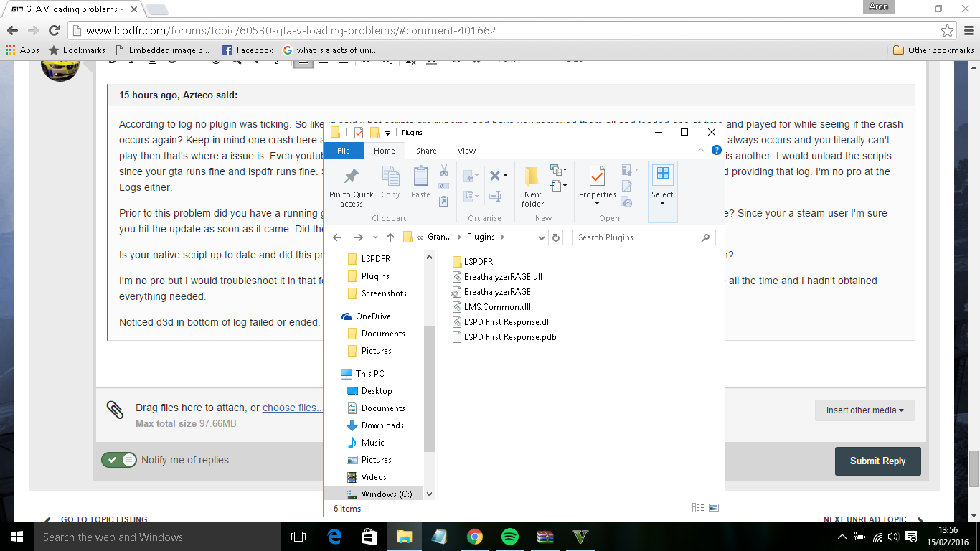Switch to Large icons view in status bar
980x551 pixels.
tap(714, 508)
